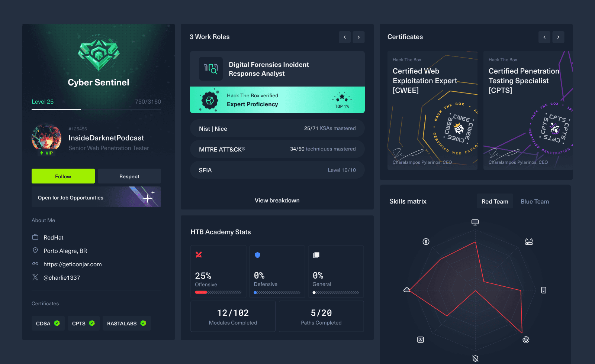Open Certified Penetration Testing Specialist certificate card
The height and width of the screenshot is (364, 595).
pos(528,110)
